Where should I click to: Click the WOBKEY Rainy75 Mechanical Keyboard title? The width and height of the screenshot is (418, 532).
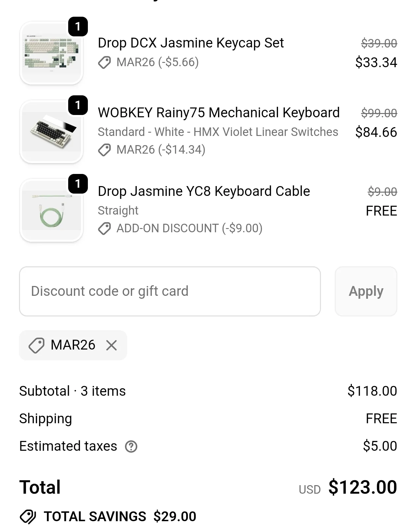point(218,113)
